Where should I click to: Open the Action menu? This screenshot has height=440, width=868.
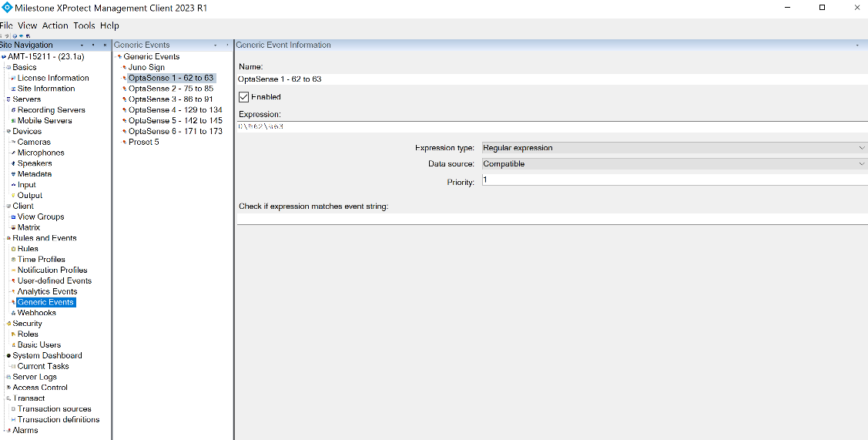tap(55, 25)
